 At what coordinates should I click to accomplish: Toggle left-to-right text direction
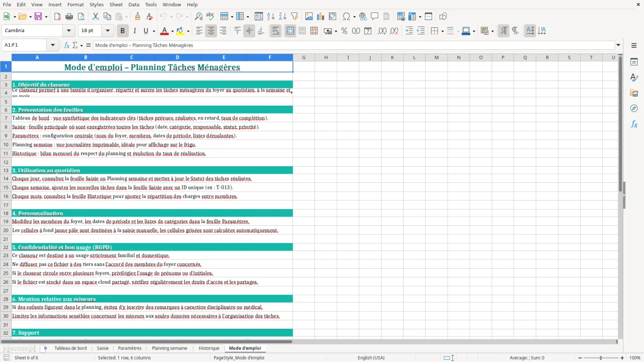503,31
